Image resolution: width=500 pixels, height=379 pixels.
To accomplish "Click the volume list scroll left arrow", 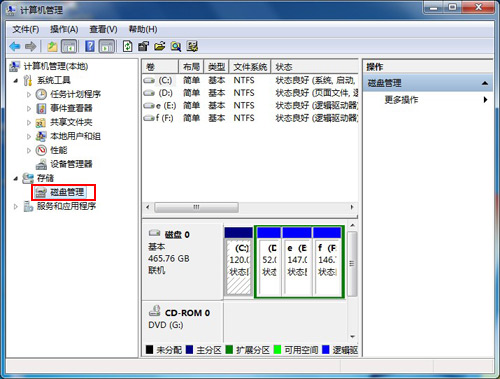I will point(148,207).
